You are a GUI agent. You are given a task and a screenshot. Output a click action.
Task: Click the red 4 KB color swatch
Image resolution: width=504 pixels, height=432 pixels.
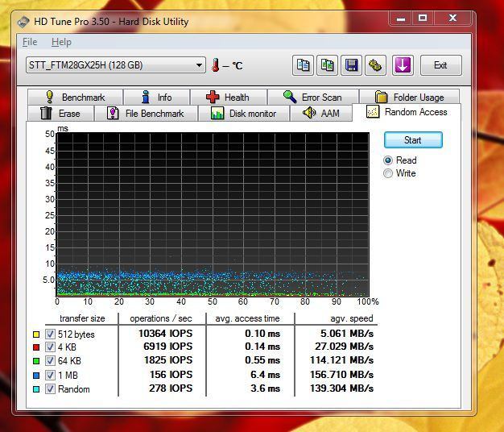point(36,347)
